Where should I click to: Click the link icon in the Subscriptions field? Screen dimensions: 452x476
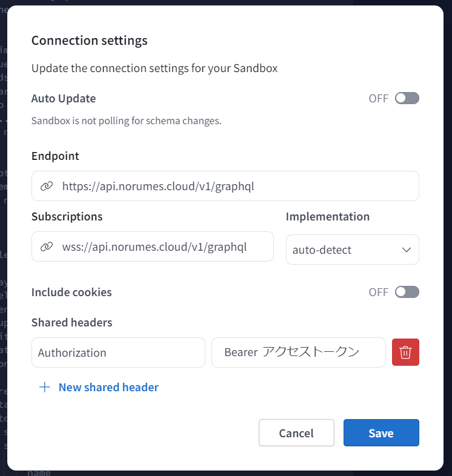pos(47,246)
